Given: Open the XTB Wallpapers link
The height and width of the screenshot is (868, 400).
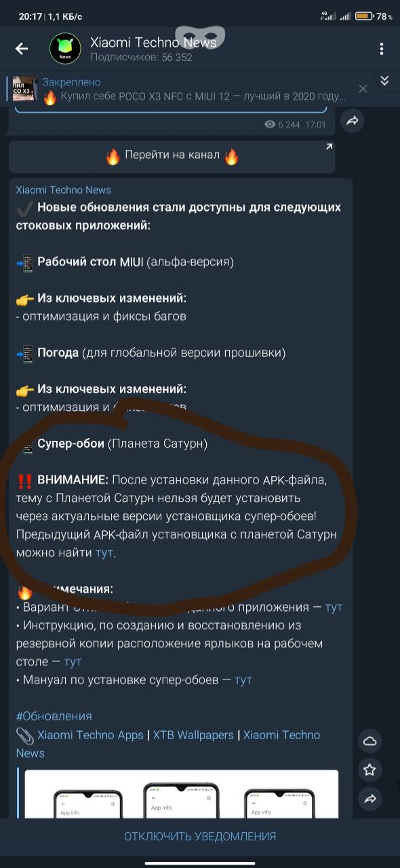Looking at the screenshot, I should 193,735.
